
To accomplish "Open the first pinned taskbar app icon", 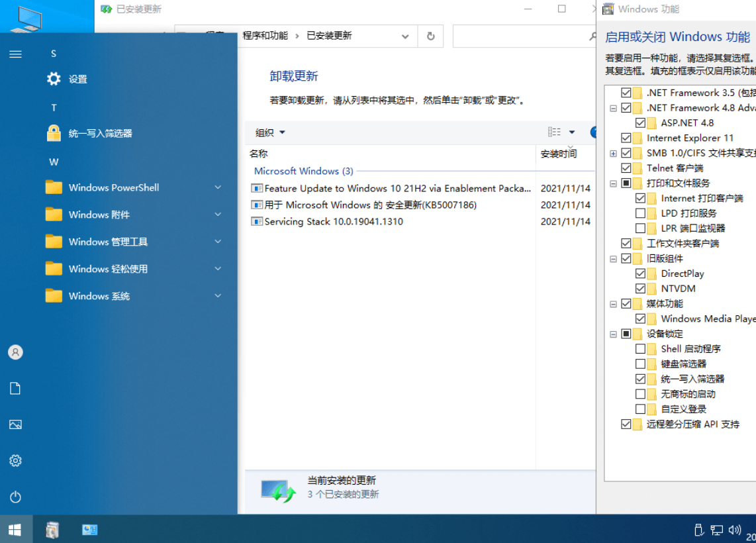I will pos(52,530).
